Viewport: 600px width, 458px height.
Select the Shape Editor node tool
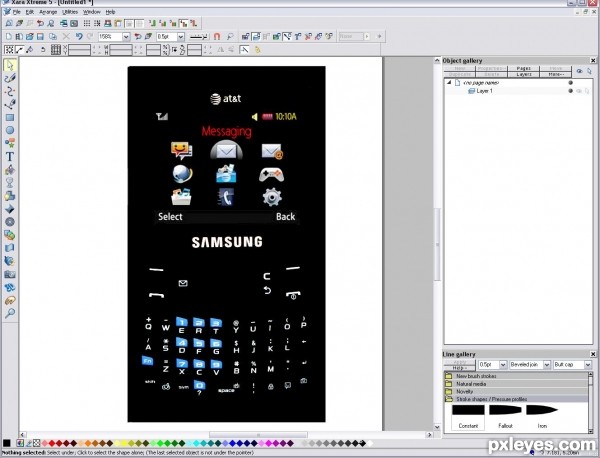(10, 91)
